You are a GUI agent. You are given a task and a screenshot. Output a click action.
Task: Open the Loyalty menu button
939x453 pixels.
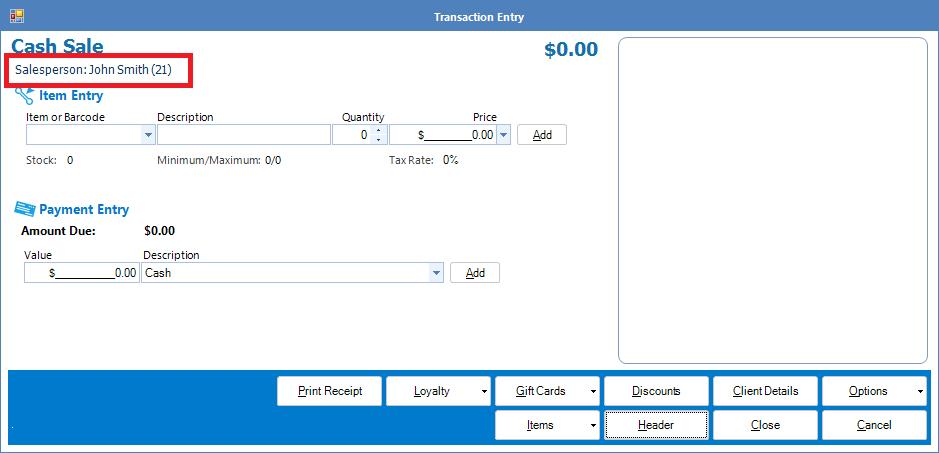[439, 391]
